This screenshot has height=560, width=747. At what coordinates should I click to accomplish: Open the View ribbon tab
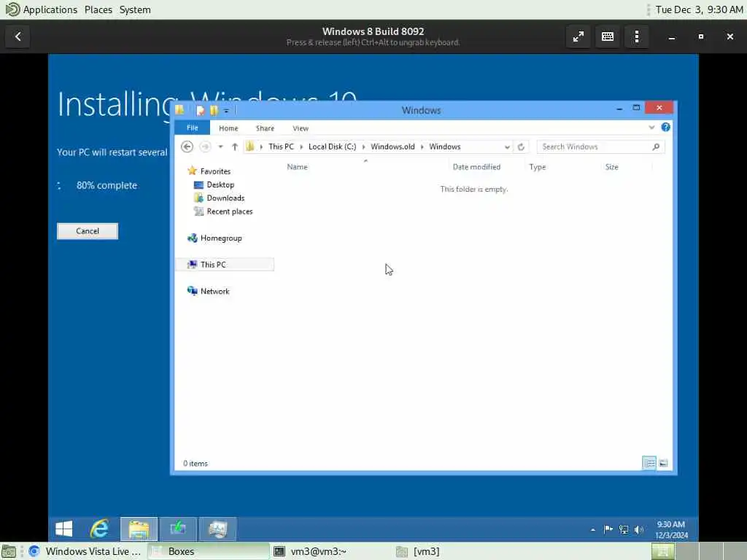[300, 128]
